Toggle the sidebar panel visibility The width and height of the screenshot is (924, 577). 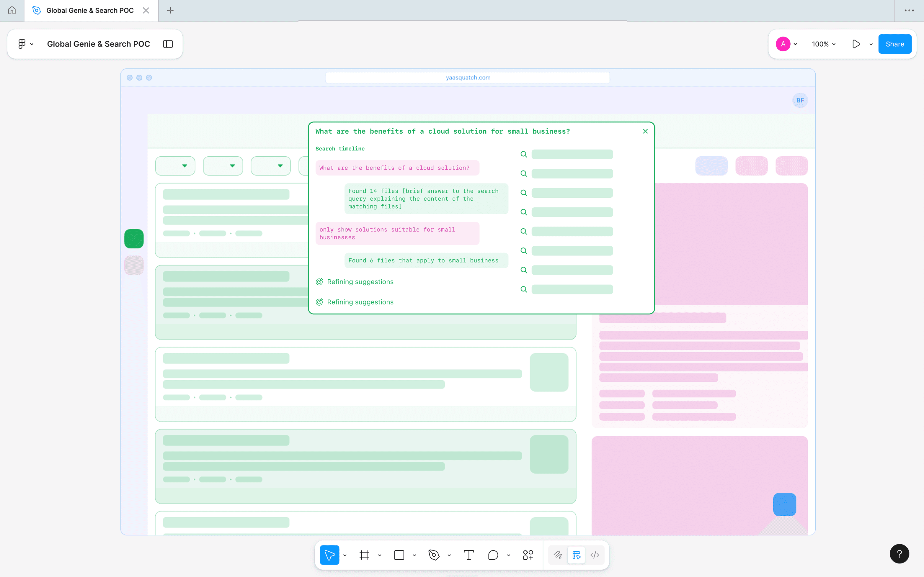(x=168, y=44)
